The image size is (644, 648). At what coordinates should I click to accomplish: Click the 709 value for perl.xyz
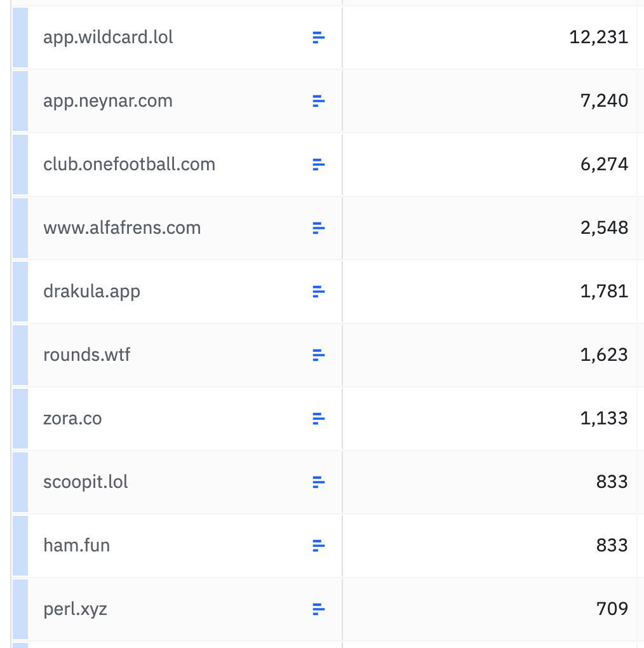click(612, 609)
